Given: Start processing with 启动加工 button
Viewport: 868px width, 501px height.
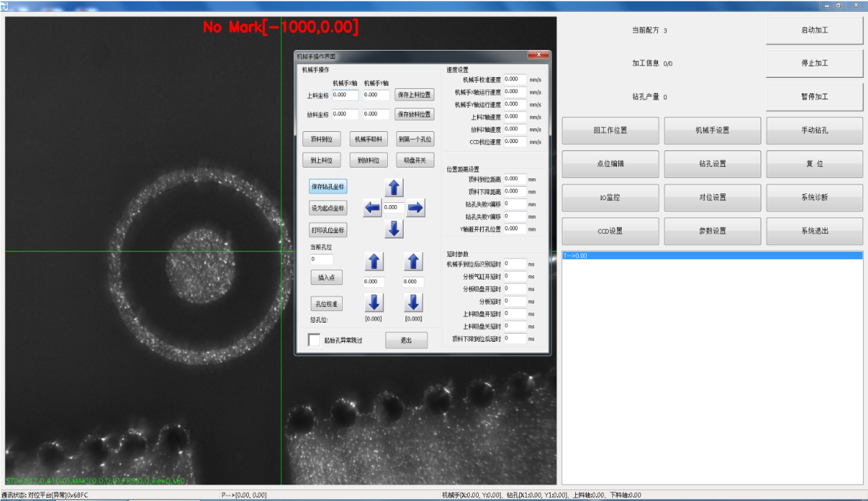Looking at the screenshot, I should coord(814,31).
